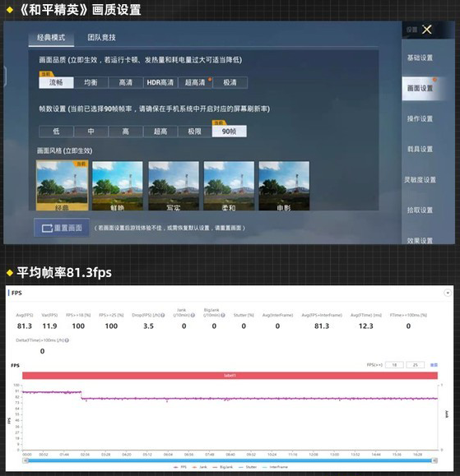Click the Var(FPS) value 11.9
The image size is (460, 476).
click(x=49, y=326)
